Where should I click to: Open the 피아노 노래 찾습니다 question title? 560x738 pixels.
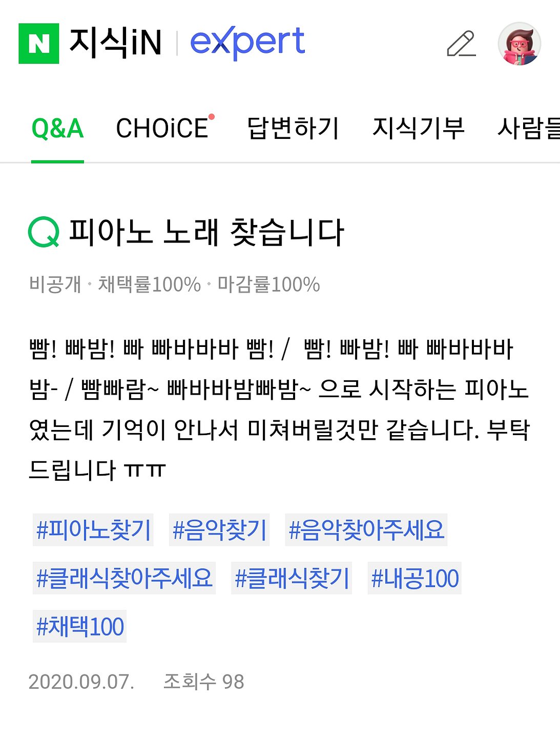206,232
